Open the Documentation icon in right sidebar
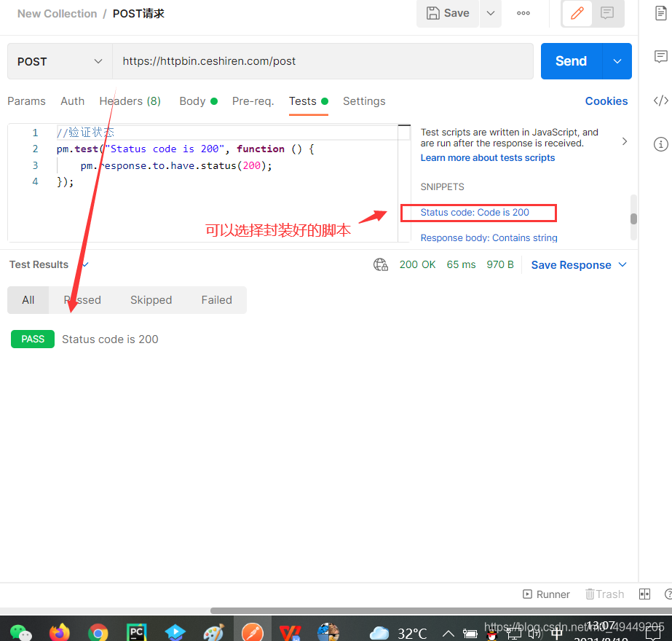Screen dimensions: 672x641 (661, 13)
